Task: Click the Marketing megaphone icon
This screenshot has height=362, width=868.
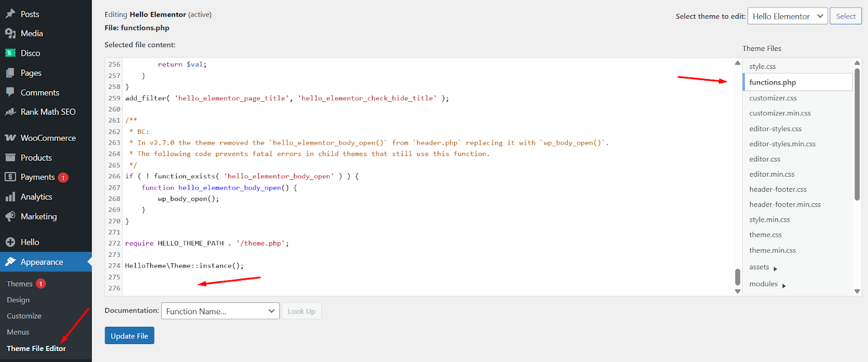Action: click(x=10, y=216)
